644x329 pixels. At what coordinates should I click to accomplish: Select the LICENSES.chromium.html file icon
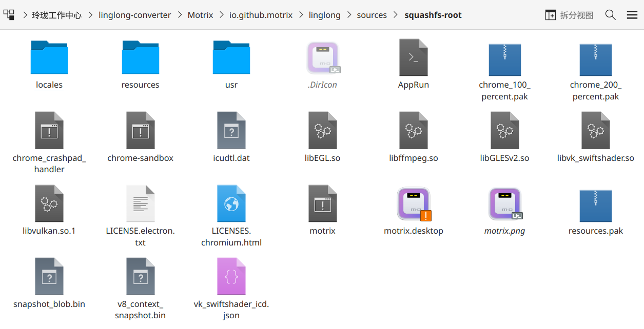(231, 203)
